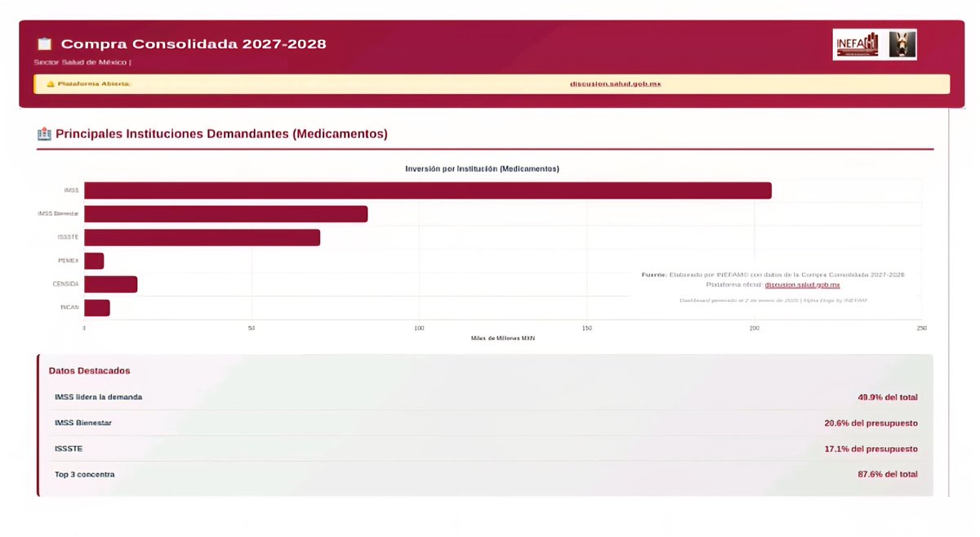The height and width of the screenshot is (537, 980).
Task: Click 'Sector Salud de México' subtitle
Action: point(81,62)
